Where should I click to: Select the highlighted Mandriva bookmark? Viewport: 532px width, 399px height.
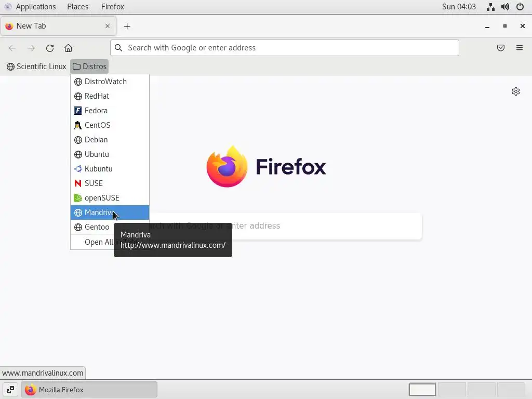tap(110, 212)
